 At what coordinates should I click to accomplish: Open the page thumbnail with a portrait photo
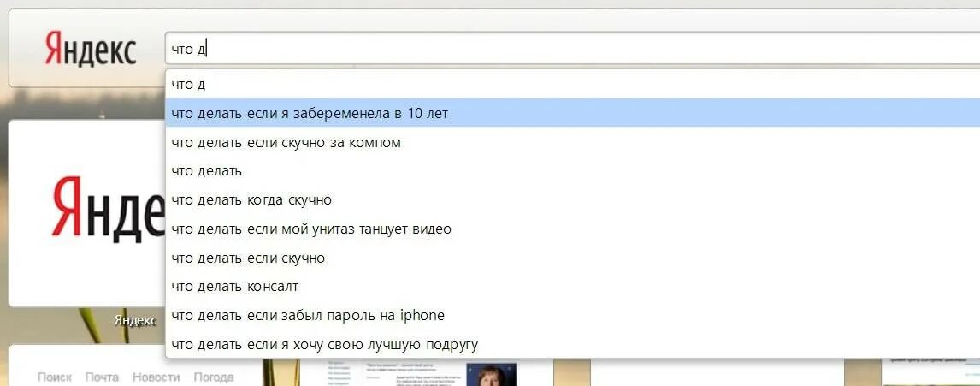coord(427,373)
